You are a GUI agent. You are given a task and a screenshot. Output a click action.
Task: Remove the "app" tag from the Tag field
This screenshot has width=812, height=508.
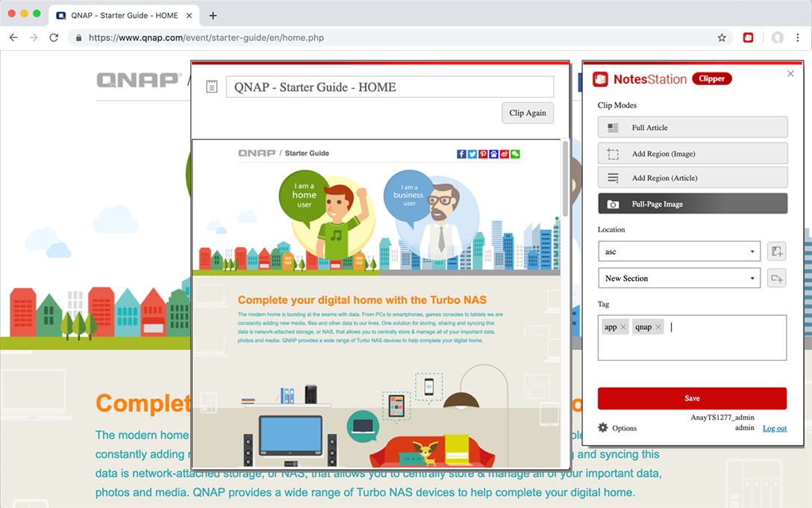tap(623, 326)
